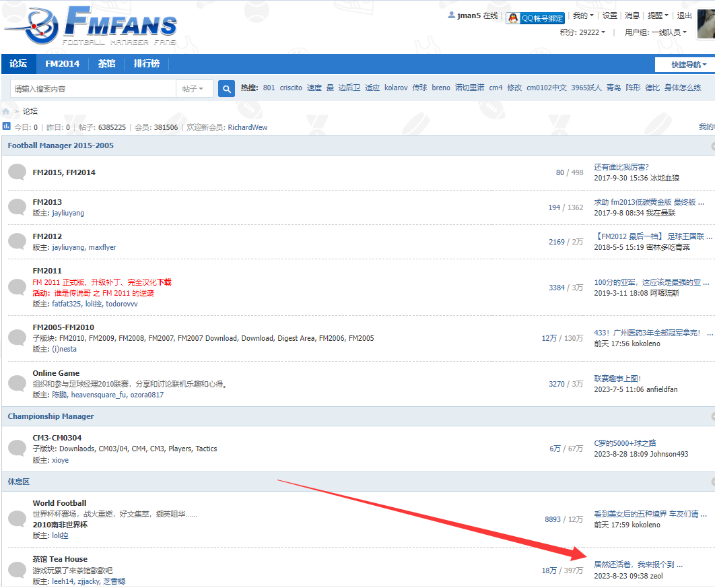Select the 排行榜 navigation tab
715x588 pixels.
tap(146, 64)
